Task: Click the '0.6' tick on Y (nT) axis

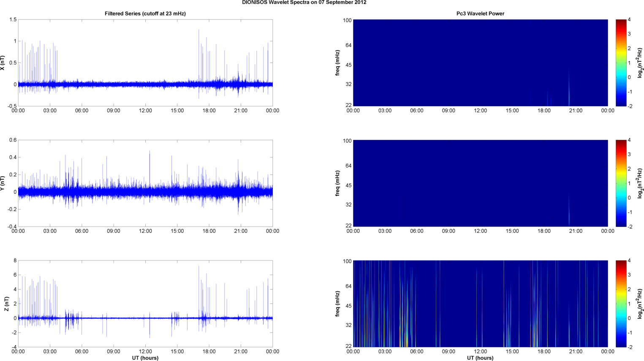Action: pos(13,140)
